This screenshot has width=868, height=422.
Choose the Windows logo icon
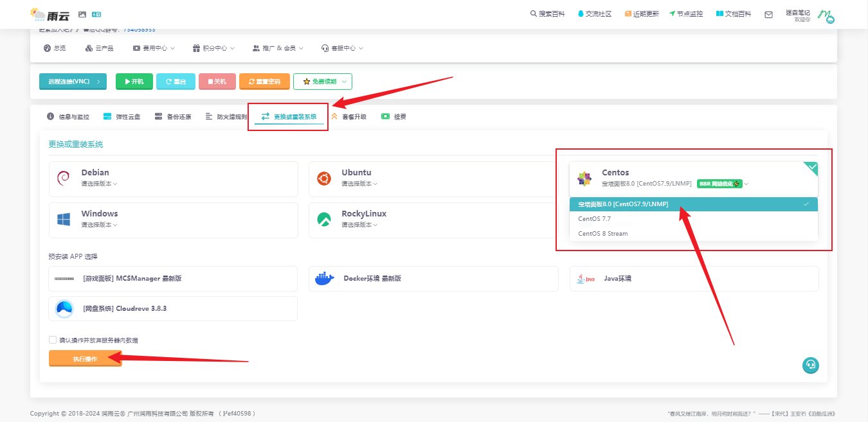click(x=64, y=220)
